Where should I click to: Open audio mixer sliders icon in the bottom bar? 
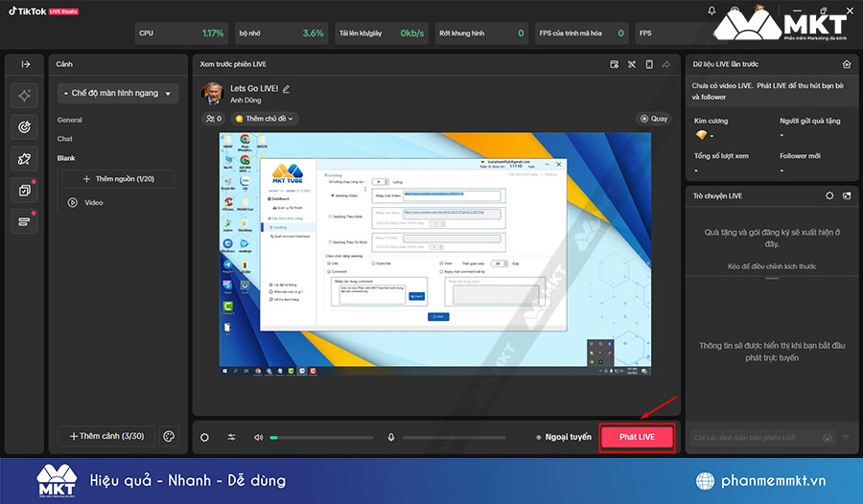232,437
